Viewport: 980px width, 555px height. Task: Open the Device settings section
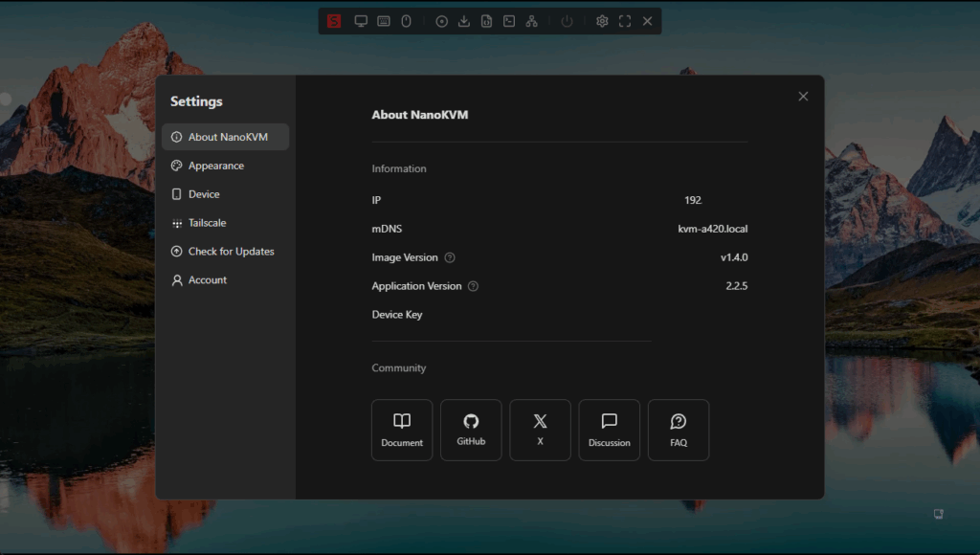click(x=204, y=194)
